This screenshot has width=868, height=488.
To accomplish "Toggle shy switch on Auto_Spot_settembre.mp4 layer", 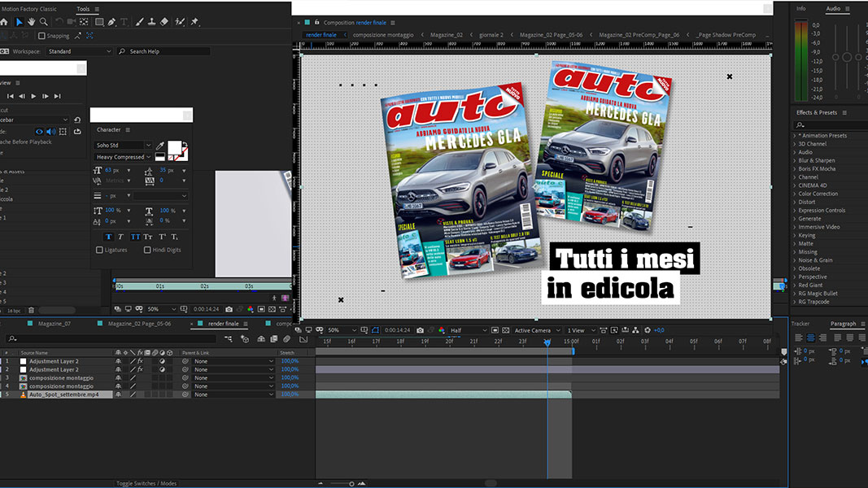I will tap(118, 394).
